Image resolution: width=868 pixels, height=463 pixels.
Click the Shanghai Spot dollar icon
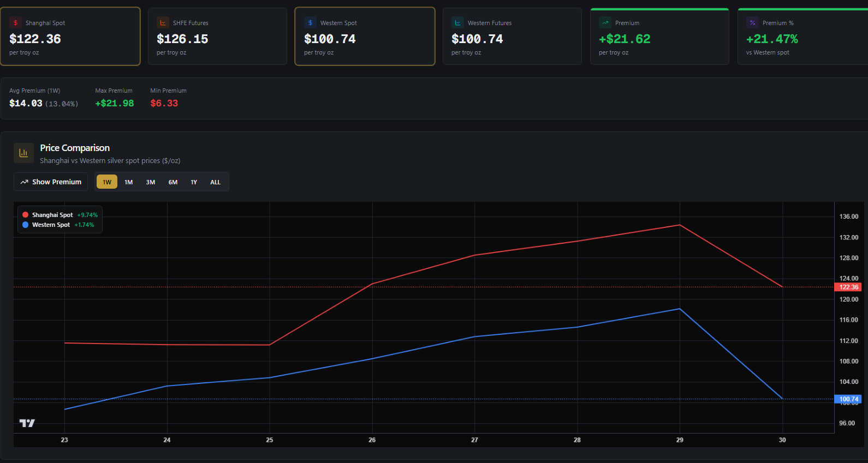(x=16, y=23)
